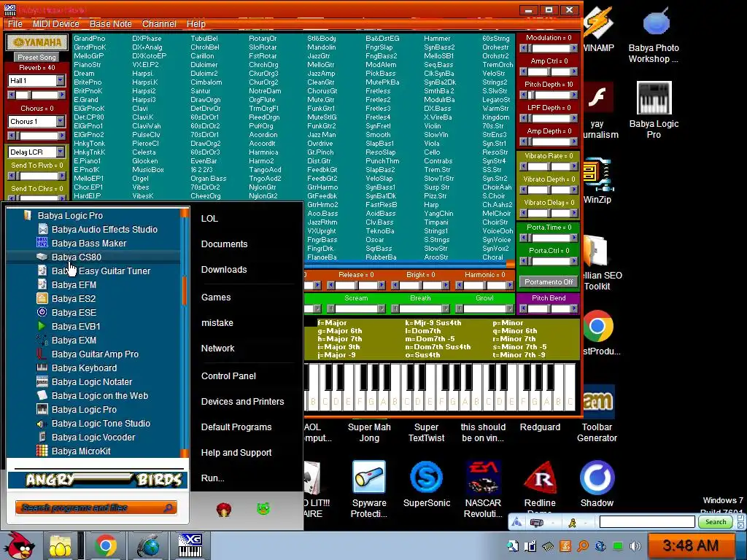Open the Hall 1 reverb type dropdown
The image size is (747, 560).
pos(61,80)
